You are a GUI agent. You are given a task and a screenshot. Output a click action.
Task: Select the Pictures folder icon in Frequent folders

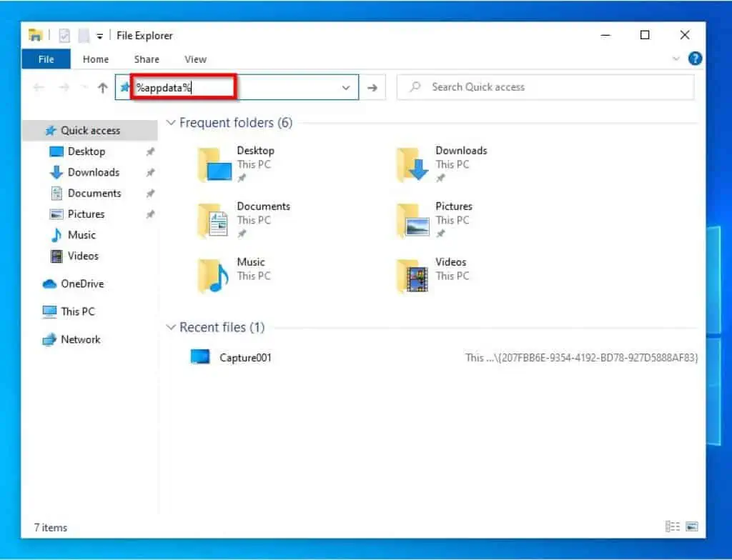click(x=412, y=220)
